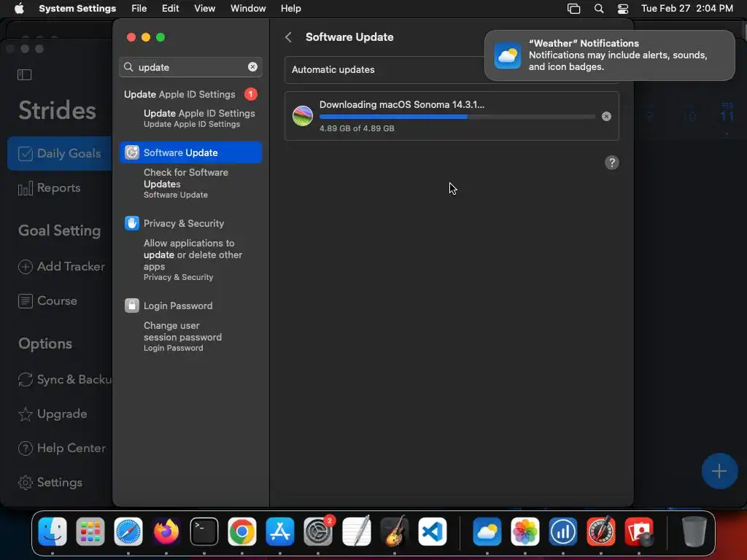This screenshot has width=747, height=560.
Task: Go back from Software Update pane
Action: [x=288, y=37]
